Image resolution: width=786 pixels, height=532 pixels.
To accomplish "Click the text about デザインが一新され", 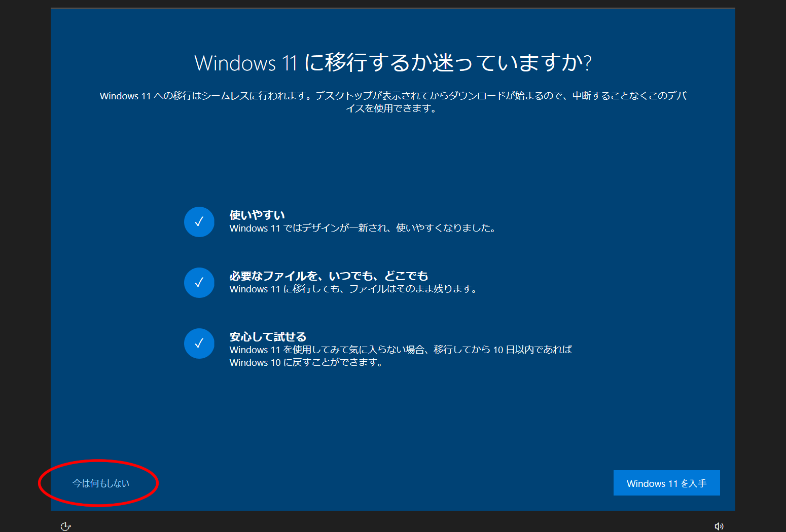I will pyautogui.click(x=363, y=228).
